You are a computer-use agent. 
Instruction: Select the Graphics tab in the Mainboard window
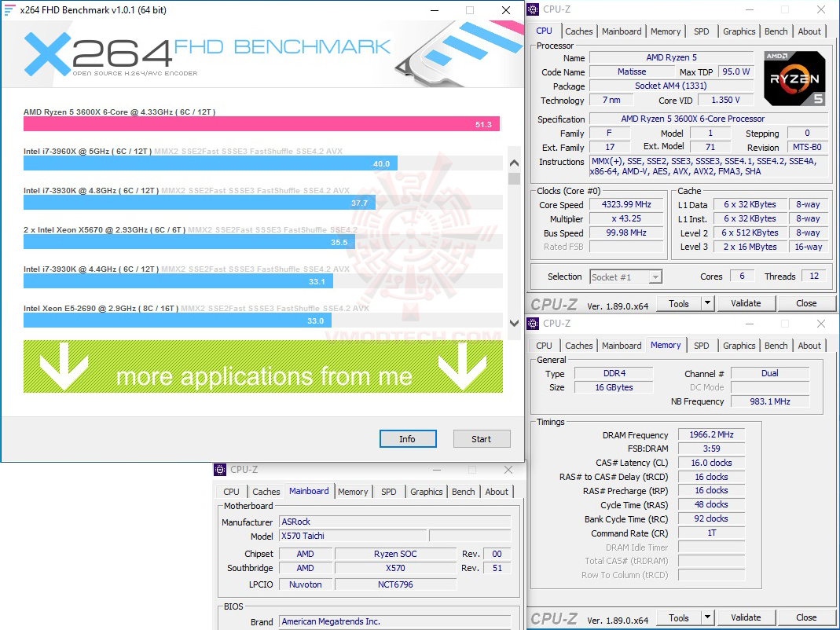point(426,491)
